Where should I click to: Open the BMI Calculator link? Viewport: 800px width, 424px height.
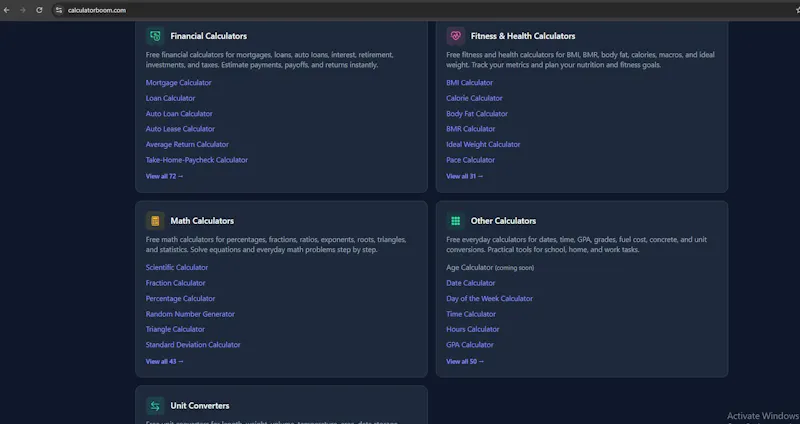pyautogui.click(x=469, y=83)
